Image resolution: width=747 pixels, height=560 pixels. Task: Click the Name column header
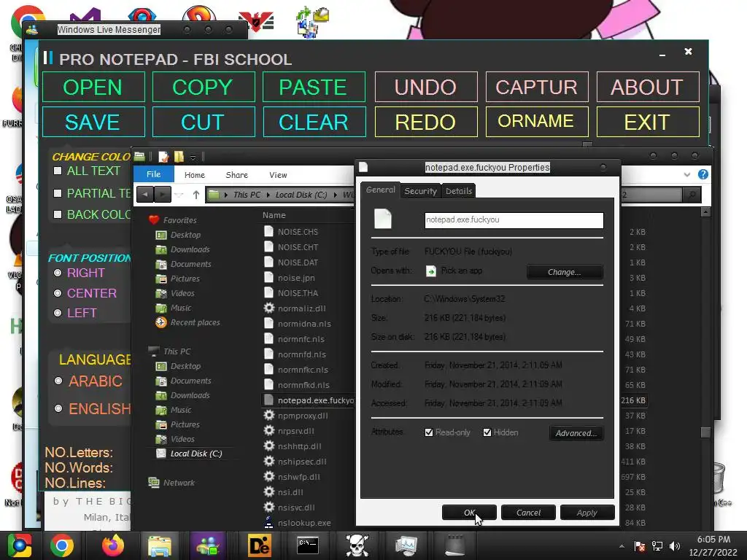pyautogui.click(x=274, y=215)
